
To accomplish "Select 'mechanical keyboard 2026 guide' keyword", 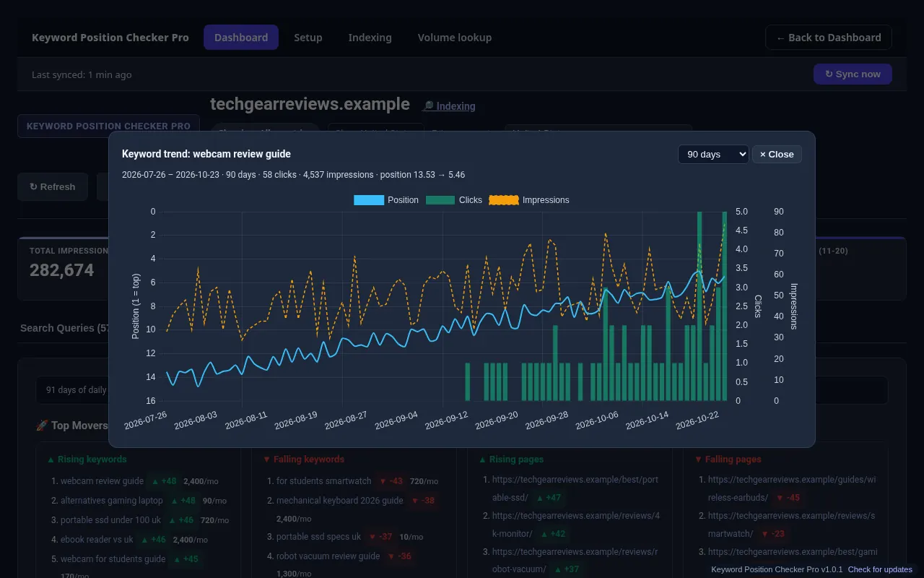I will click(x=340, y=501).
